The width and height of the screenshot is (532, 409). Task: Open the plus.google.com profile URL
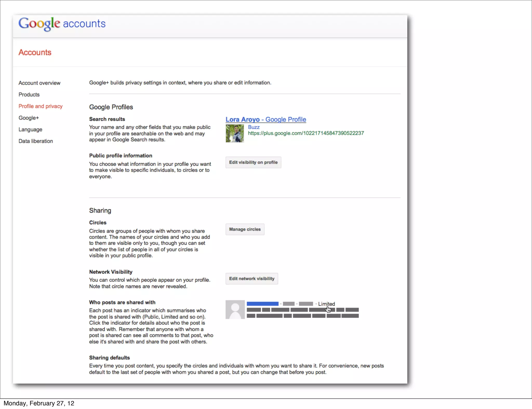pos(306,133)
